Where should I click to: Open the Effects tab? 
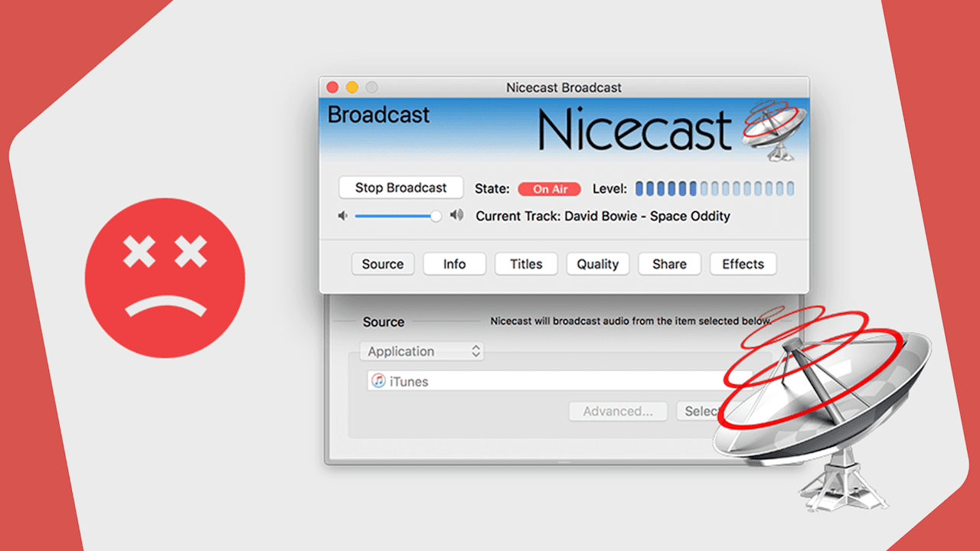[x=743, y=263]
